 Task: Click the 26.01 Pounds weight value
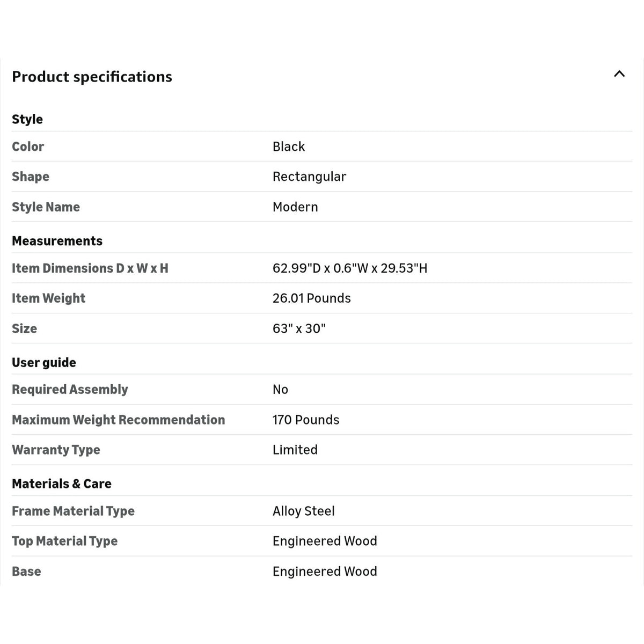[x=312, y=298]
